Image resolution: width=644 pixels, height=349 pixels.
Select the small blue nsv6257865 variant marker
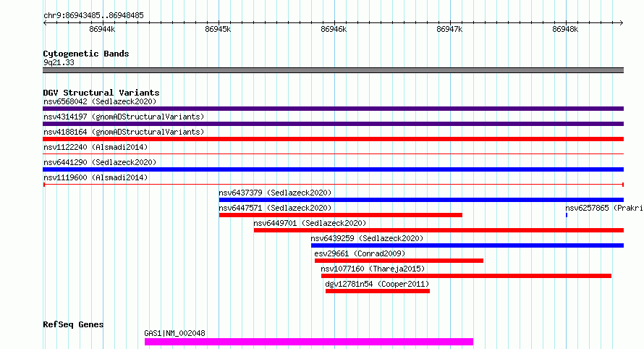[567, 215]
